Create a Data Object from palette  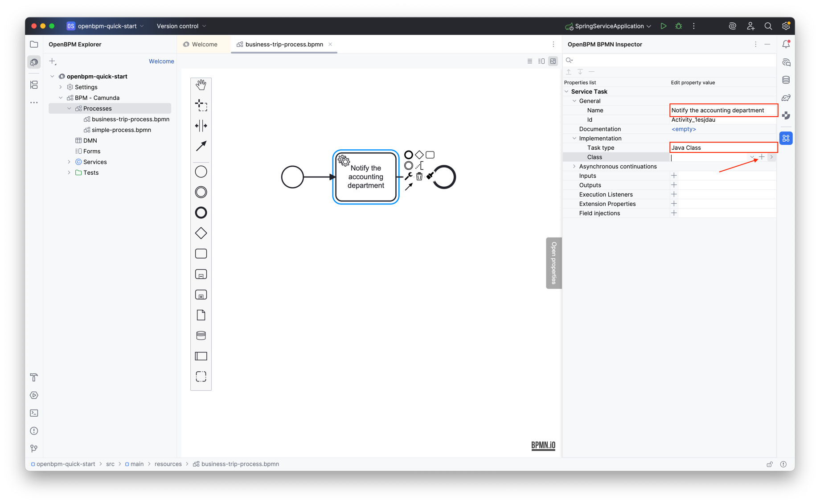pos(201,315)
